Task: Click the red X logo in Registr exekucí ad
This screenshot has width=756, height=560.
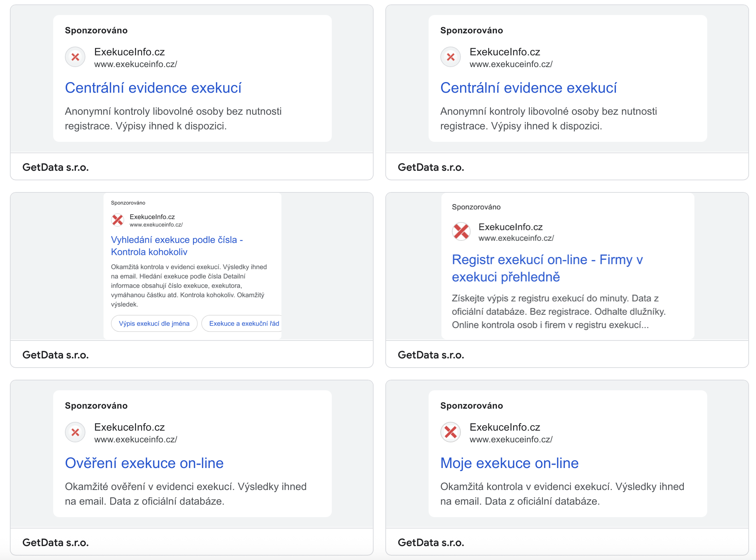Action: click(x=461, y=232)
